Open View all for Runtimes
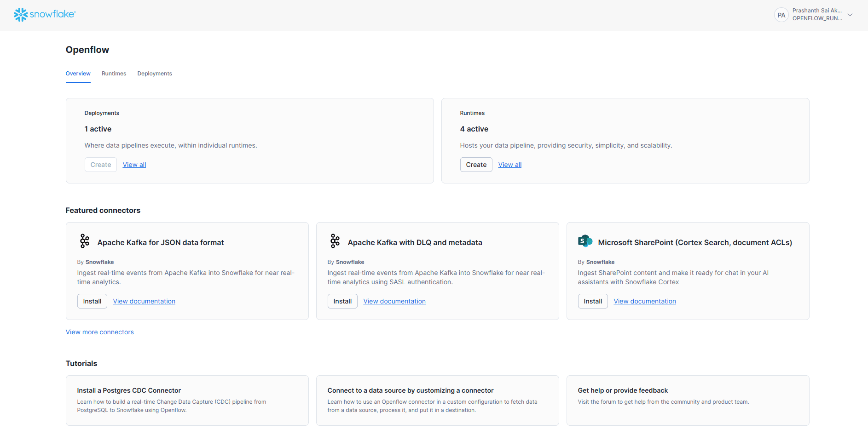The image size is (868, 429). tap(510, 165)
